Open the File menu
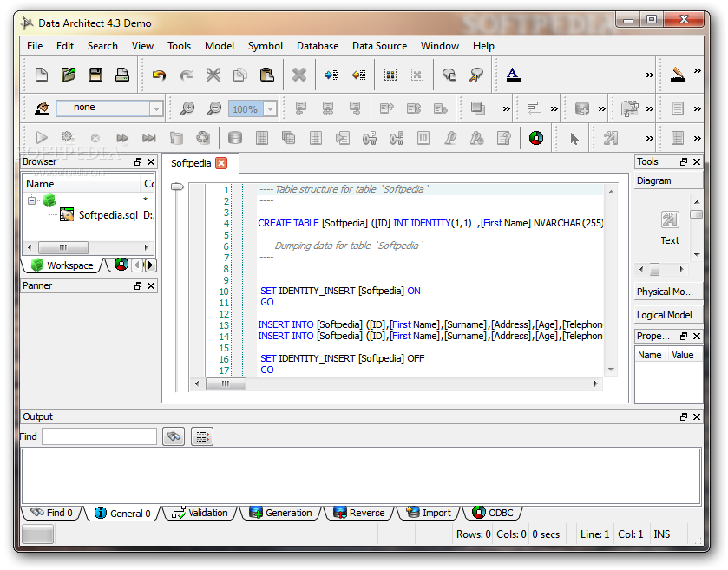Image resolution: width=728 pixels, height=570 pixels. point(35,46)
